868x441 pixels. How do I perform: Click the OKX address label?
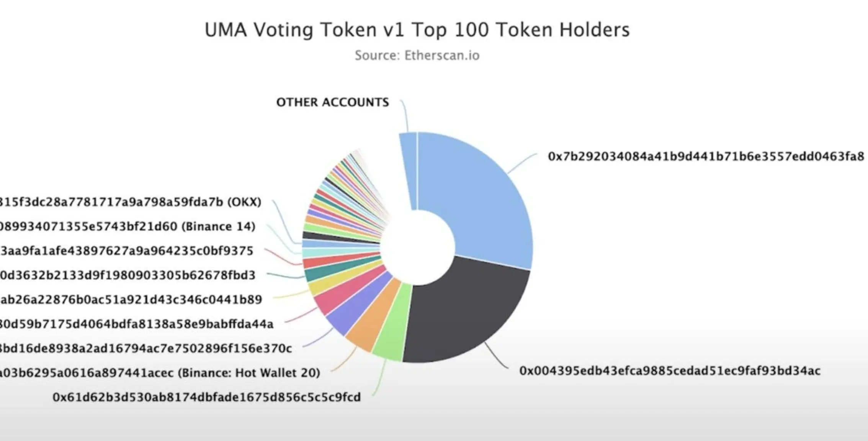click(131, 202)
